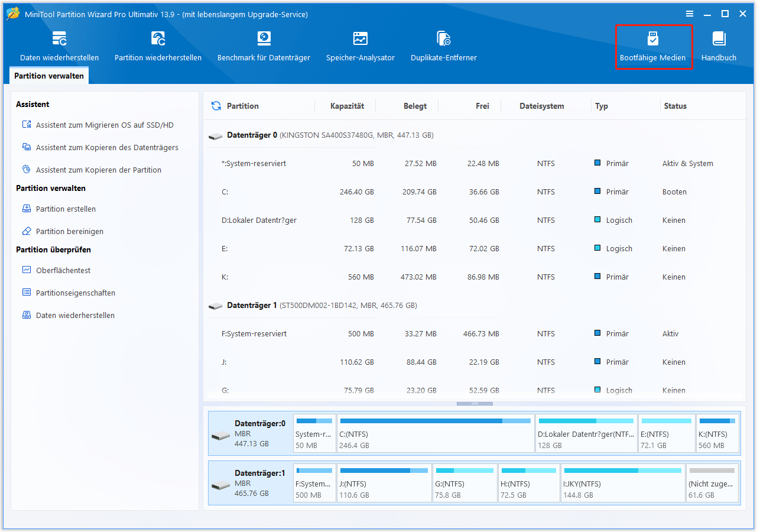This screenshot has height=532, width=757.
Task: Click the refresh icon beside the Partition header
Action: 216,106
